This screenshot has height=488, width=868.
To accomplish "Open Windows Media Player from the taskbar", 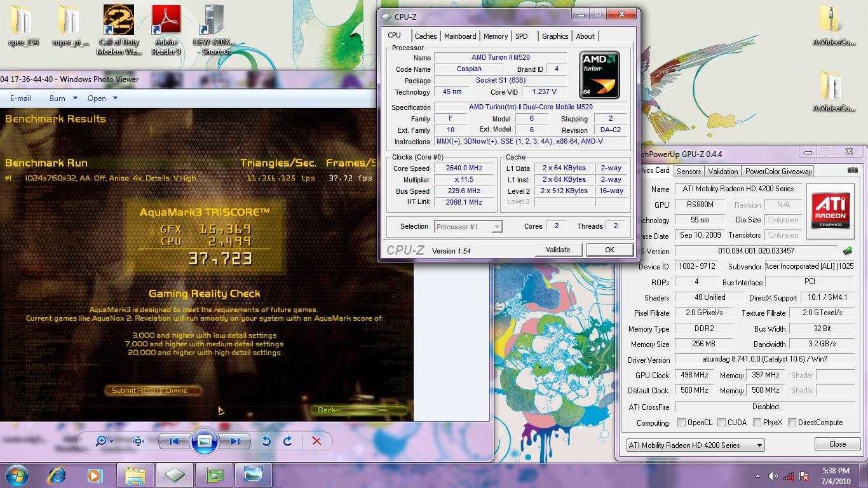I will [94, 475].
